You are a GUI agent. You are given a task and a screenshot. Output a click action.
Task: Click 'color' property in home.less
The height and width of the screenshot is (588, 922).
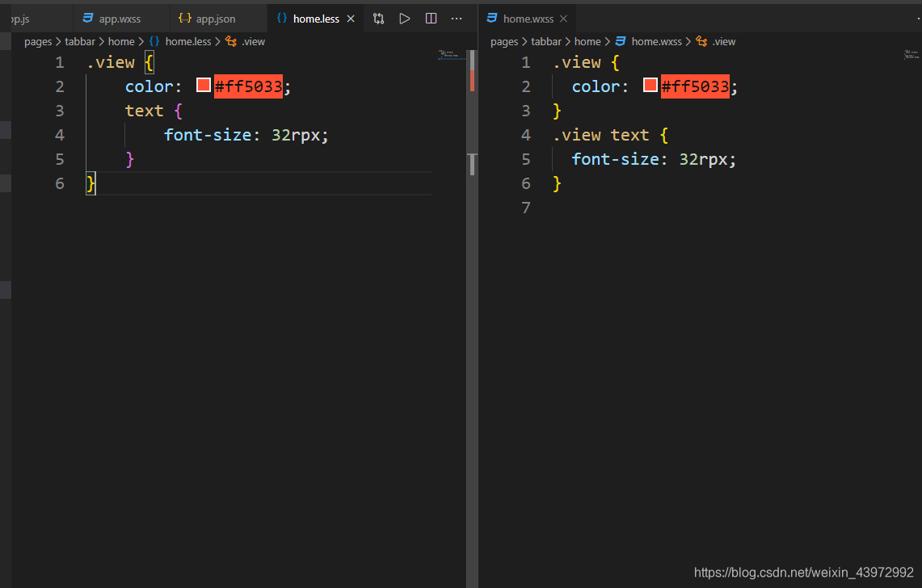click(x=149, y=86)
